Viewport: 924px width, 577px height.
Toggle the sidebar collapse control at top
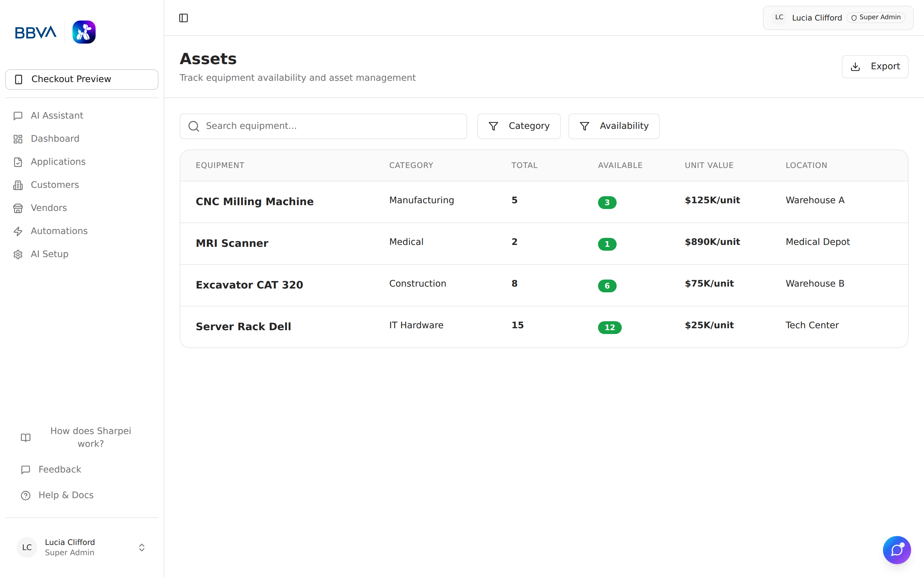pos(184,18)
